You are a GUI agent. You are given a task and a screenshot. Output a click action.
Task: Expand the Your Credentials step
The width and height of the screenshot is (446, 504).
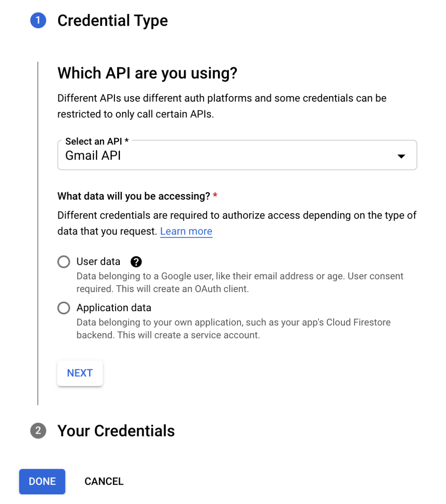(116, 431)
